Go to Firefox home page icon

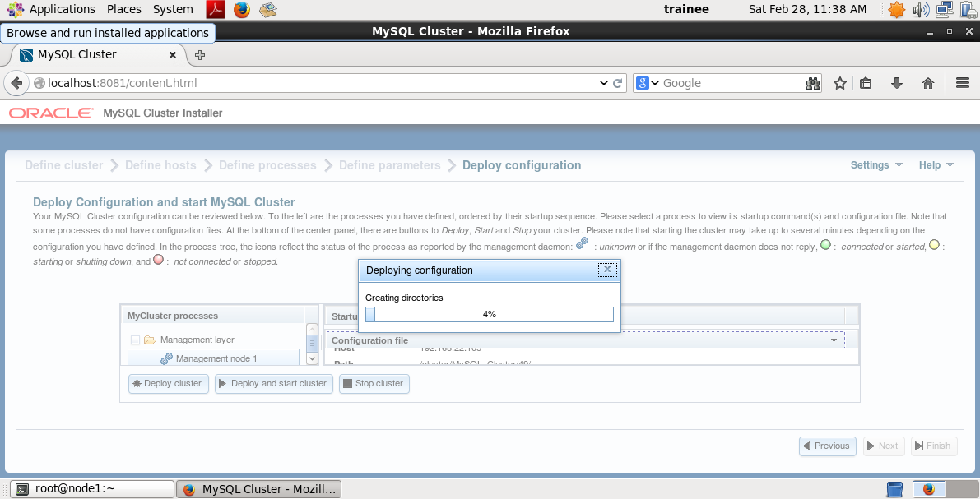928,83
